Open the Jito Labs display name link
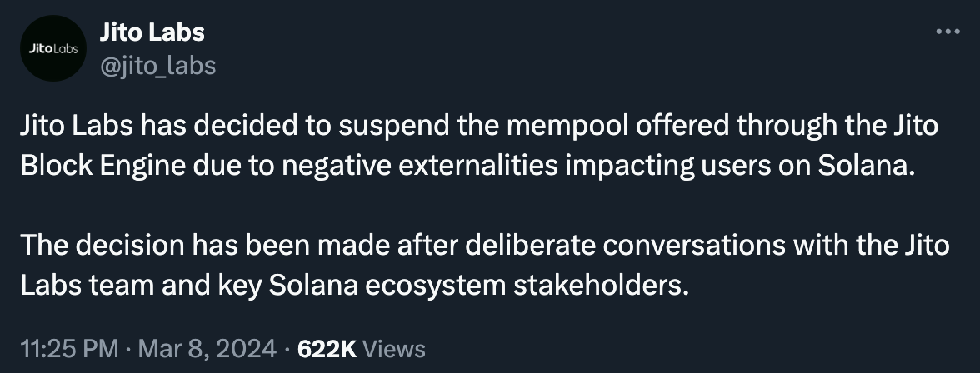 [152, 32]
